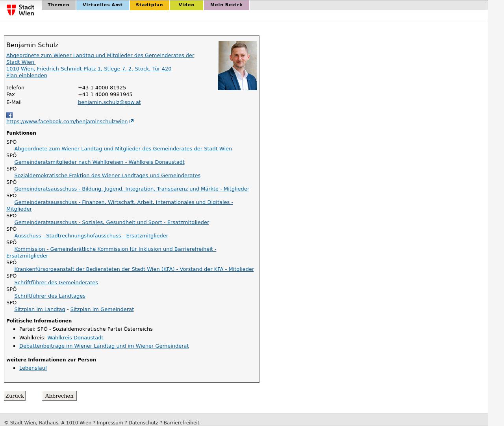This screenshot has height=426, width=504.
Task: Go to the Mein Bezirk tab
Action: coord(226,5)
